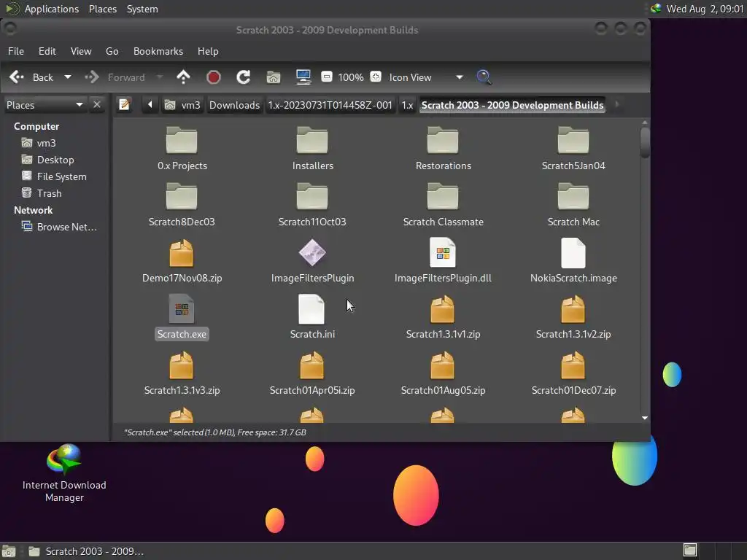The height and width of the screenshot is (560, 747).
Task: Click the Scratch 2003 - 2009 taskbar button
Action: (86, 551)
